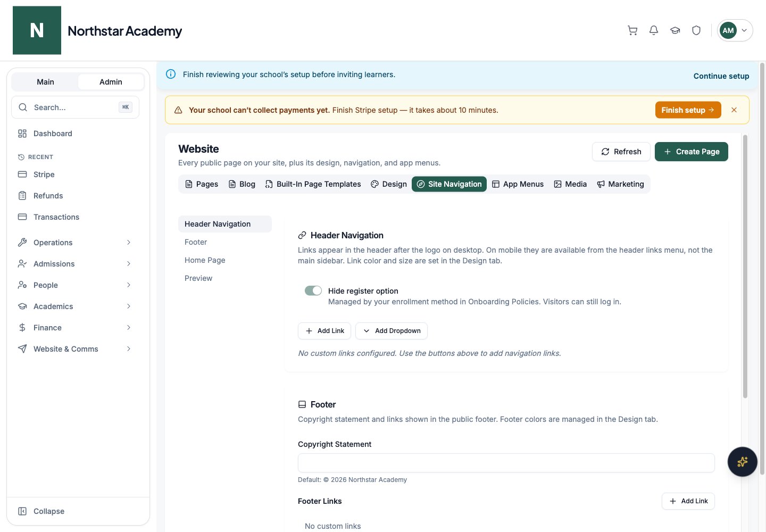Click the Footer section layout icon
This screenshot has height=532, width=766.
click(302, 404)
